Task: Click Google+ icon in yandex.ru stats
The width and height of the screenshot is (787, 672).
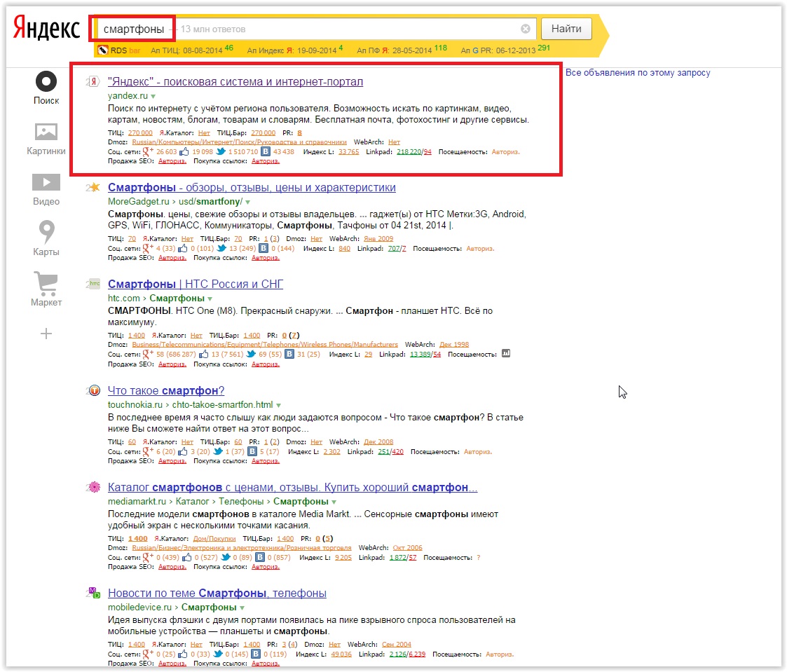Action: tap(148, 151)
